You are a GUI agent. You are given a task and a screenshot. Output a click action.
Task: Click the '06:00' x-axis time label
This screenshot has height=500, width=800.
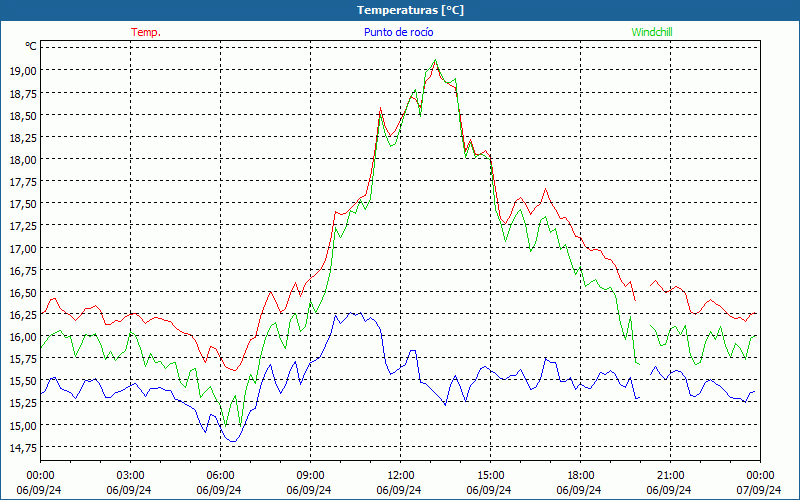pyautogui.click(x=220, y=476)
